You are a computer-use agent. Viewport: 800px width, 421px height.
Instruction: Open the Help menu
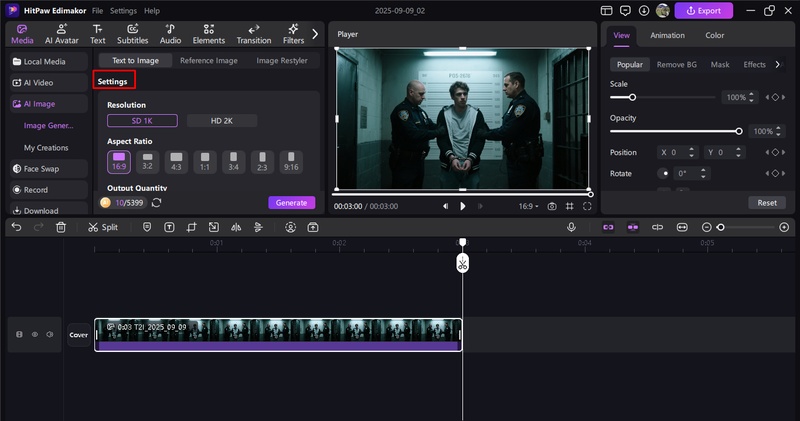[152, 11]
